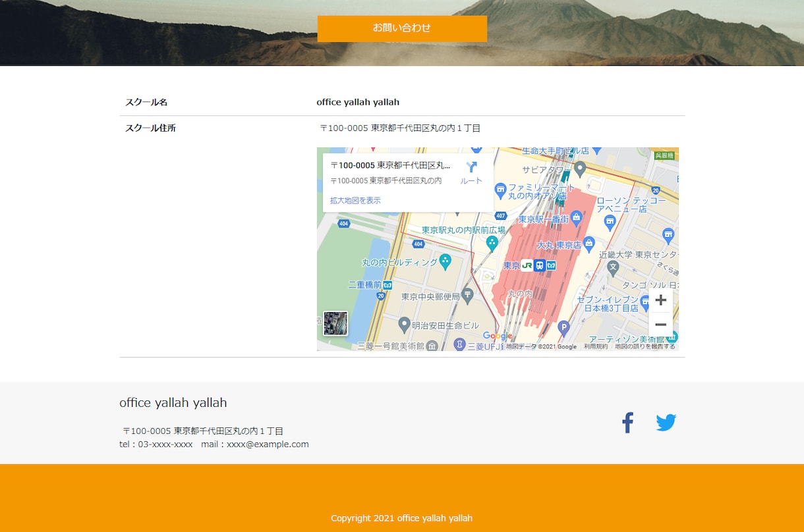The width and height of the screenshot is (804, 532).
Task: Click the office yallah yallah footer title
Action: [173, 402]
